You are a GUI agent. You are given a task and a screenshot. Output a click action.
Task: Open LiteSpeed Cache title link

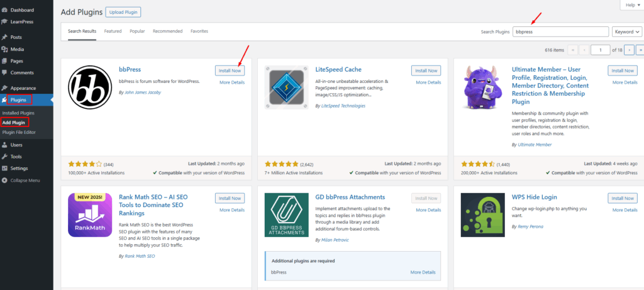(338, 69)
